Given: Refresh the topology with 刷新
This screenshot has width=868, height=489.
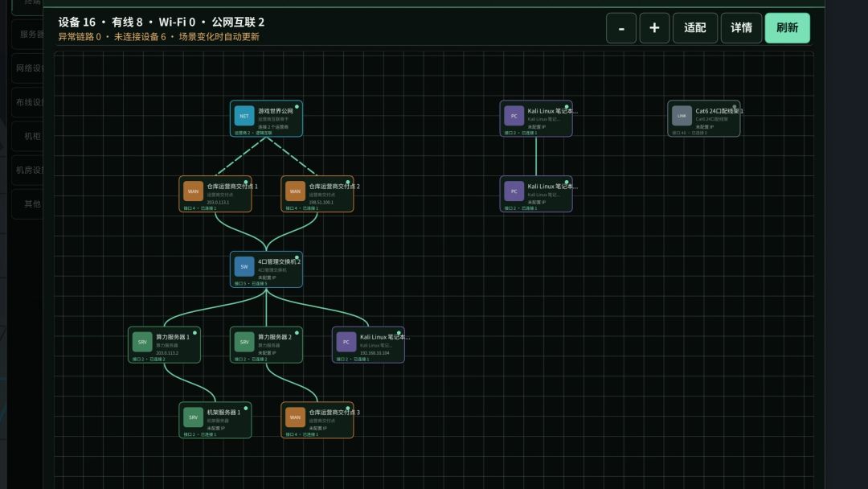Looking at the screenshot, I should pyautogui.click(x=787, y=27).
